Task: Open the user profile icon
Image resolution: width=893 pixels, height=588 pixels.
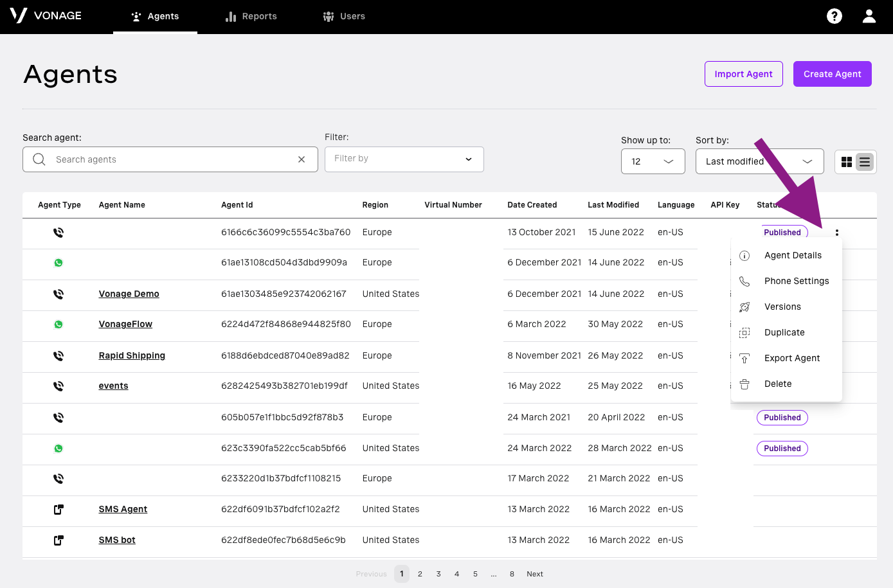Action: click(x=869, y=16)
